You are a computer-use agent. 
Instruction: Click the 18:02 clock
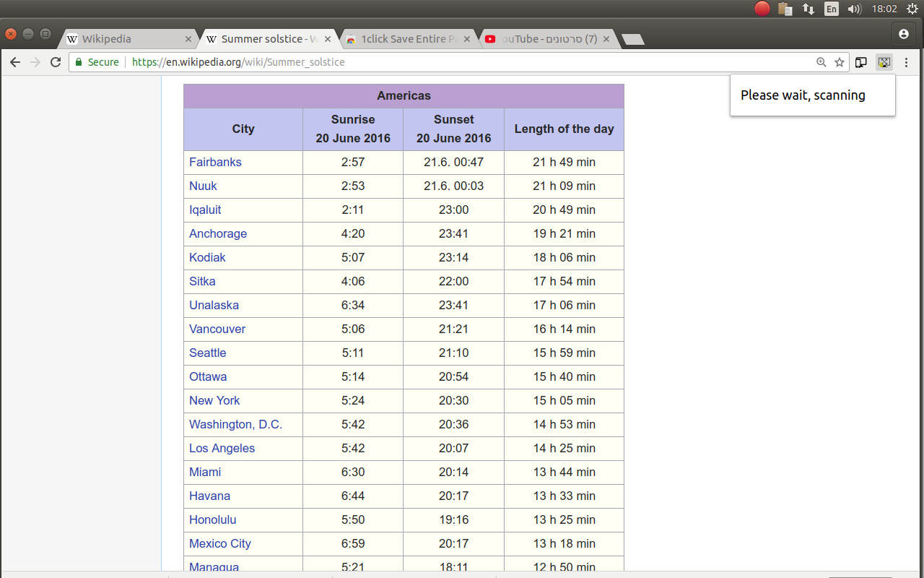pos(884,9)
